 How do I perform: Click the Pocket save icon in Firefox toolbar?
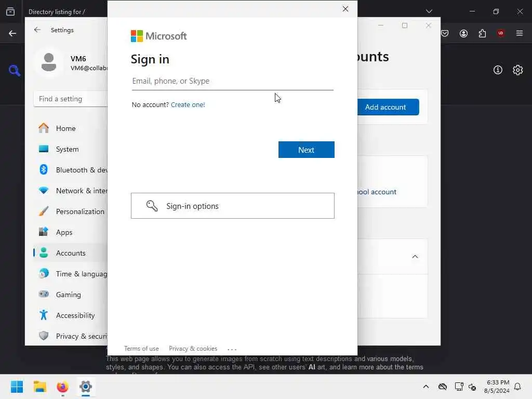445,33
